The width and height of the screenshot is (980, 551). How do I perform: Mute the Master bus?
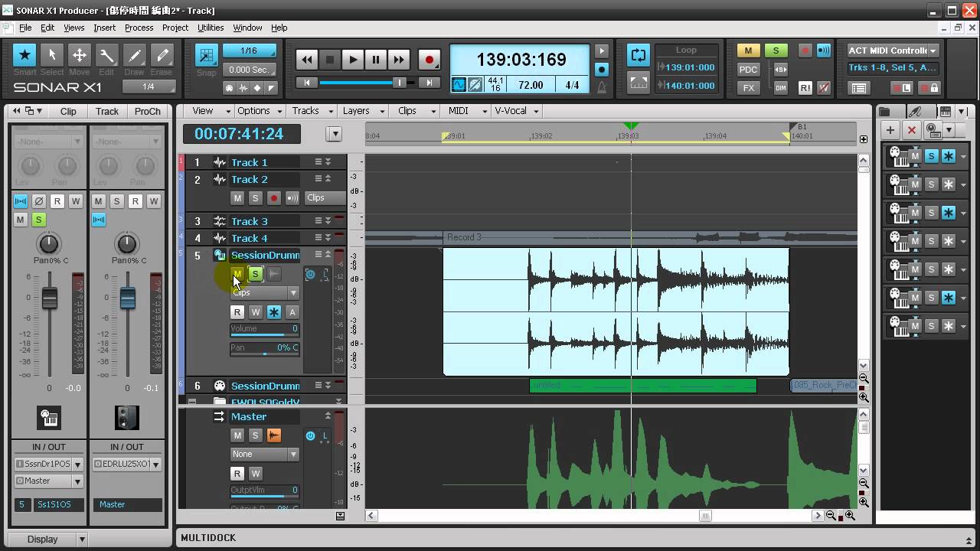click(x=237, y=435)
